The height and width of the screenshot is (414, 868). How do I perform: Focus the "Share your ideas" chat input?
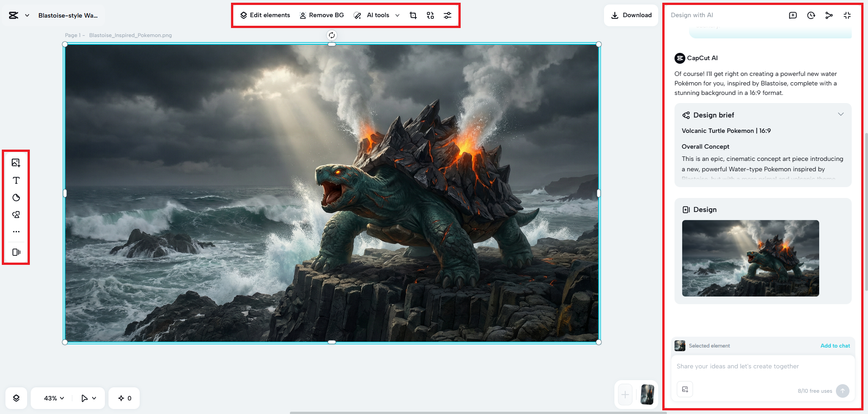pyautogui.click(x=763, y=367)
